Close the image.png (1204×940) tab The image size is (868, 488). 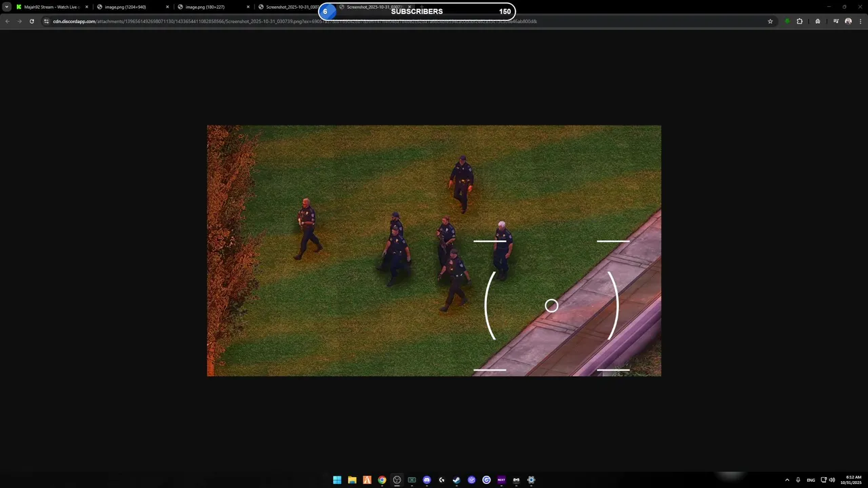click(167, 7)
